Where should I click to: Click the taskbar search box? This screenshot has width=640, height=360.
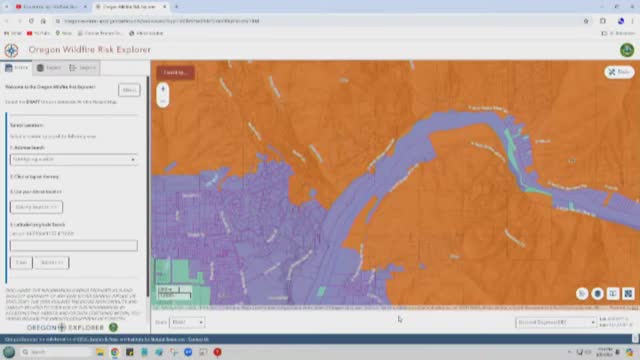click(x=56, y=352)
